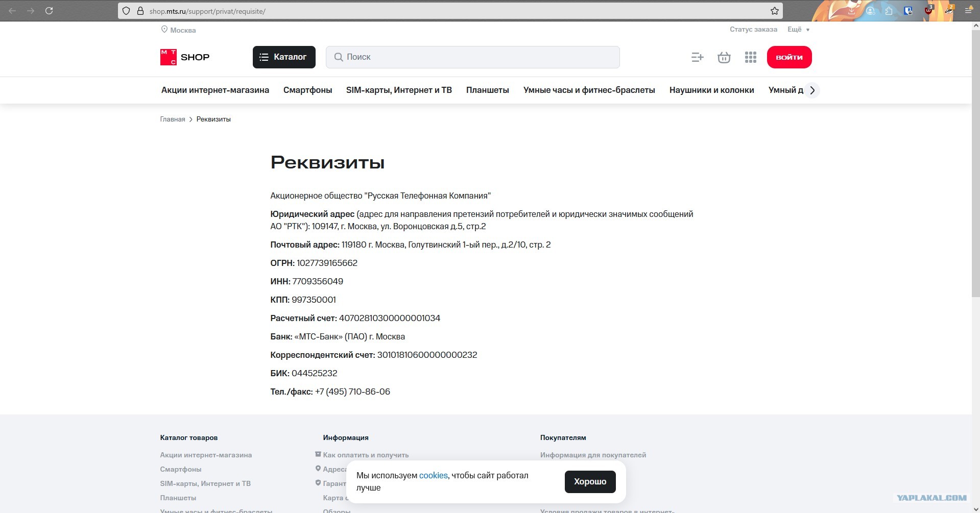Screen dimensions: 980x513
Task: Click the Каталог товаров footer heading
Action: pyautogui.click(x=189, y=437)
